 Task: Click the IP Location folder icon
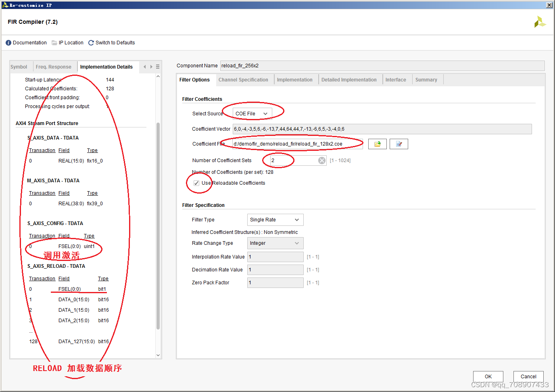[54, 43]
